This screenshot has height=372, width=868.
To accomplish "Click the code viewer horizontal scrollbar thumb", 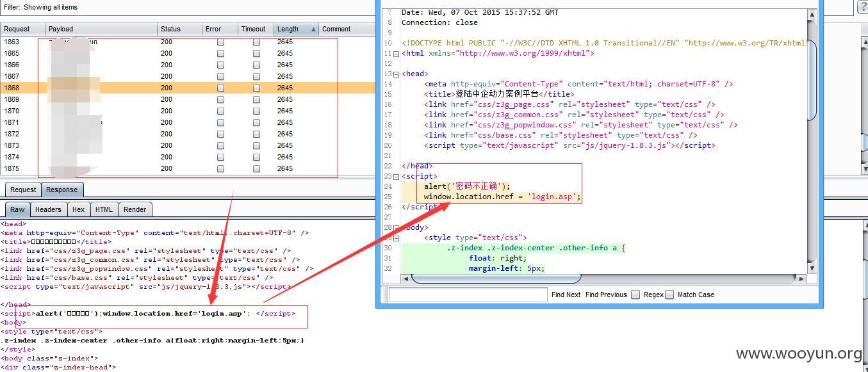I will (496, 279).
